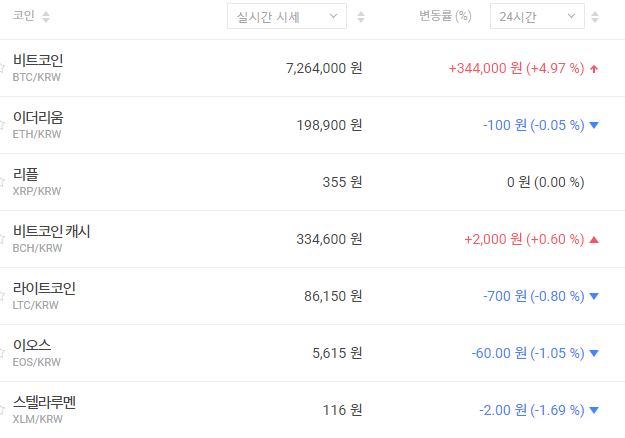Image resolution: width=625 pixels, height=438 pixels.
Task: Click the blue down triangle on 이더리움 row
Action: click(594, 125)
